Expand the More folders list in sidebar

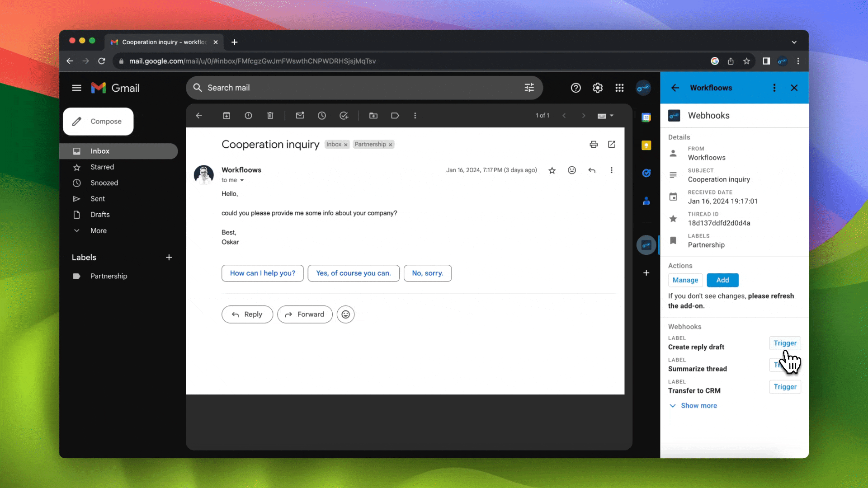pos(98,231)
